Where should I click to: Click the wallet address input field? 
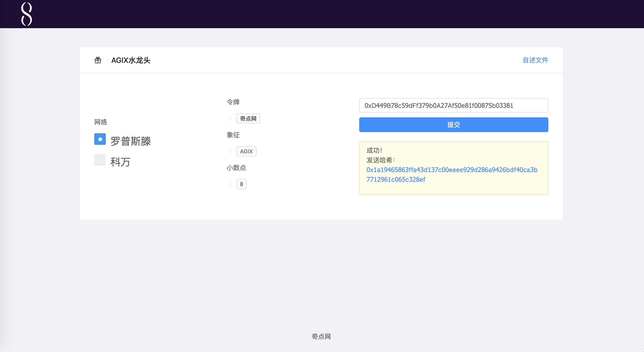[453, 106]
